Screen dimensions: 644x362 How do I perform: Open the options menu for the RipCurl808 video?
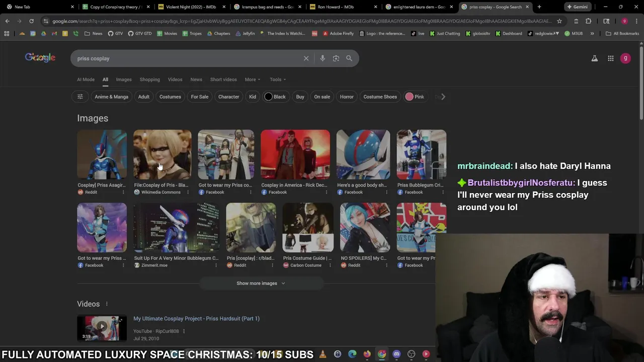[x=184, y=331]
